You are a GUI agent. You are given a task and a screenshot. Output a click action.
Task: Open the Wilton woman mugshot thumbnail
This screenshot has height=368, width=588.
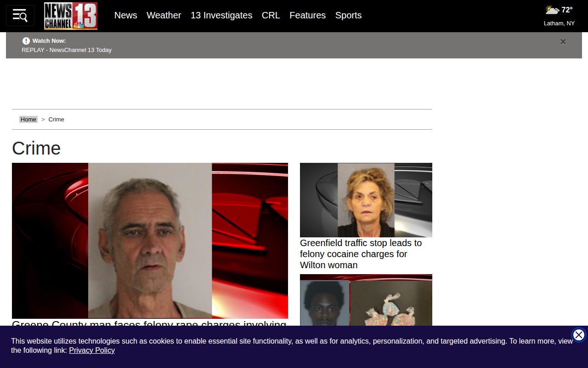366,200
